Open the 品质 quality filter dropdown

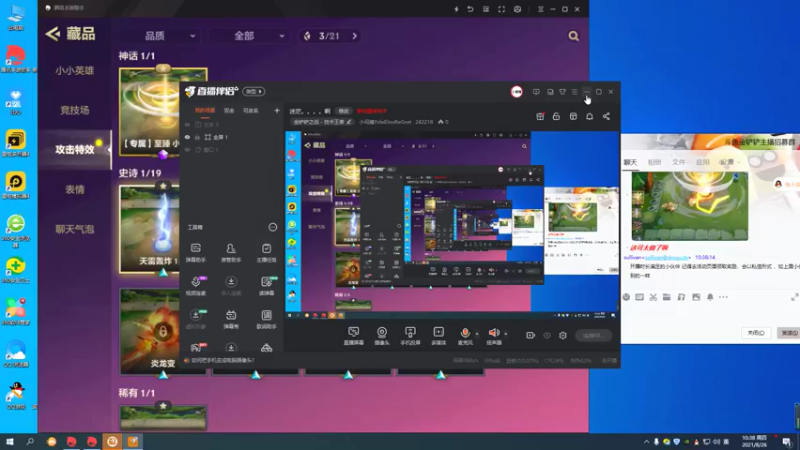click(169, 36)
